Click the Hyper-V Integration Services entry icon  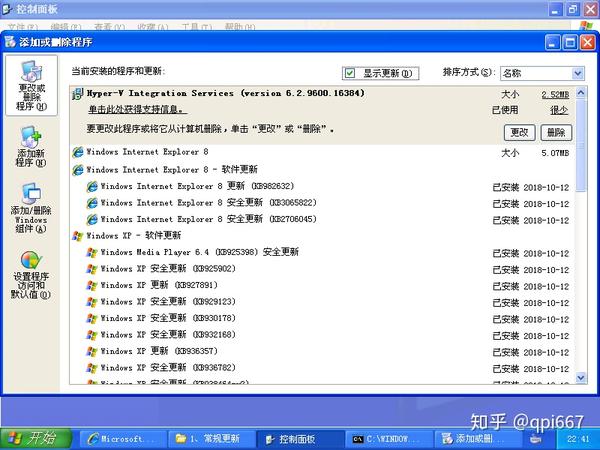(78, 94)
